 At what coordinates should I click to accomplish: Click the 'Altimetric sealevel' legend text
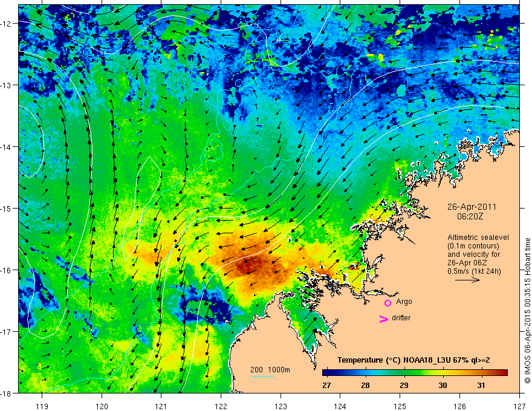pos(478,238)
